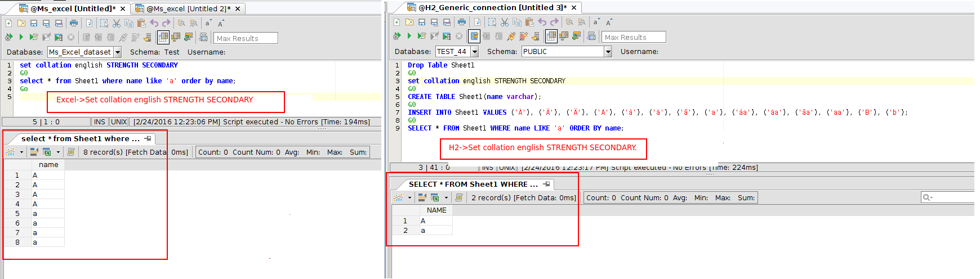The image size is (980, 279).
Task: Switch to @Ms_excel [Untitled 2]* tab
Action: [188, 8]
